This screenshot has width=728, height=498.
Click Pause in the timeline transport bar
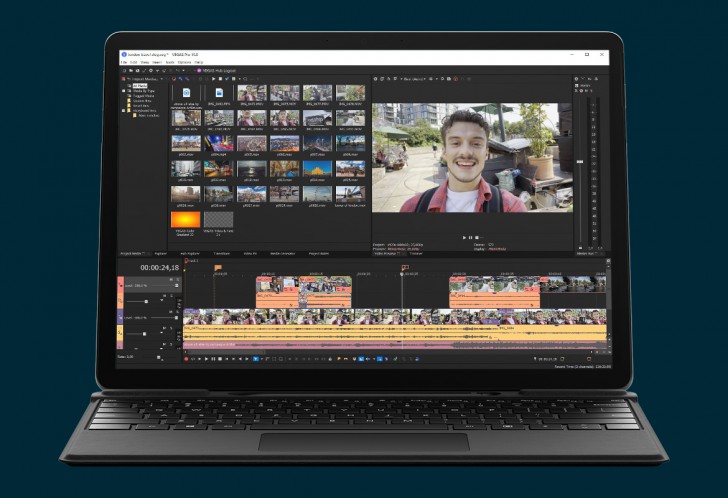tap(213, 359)
